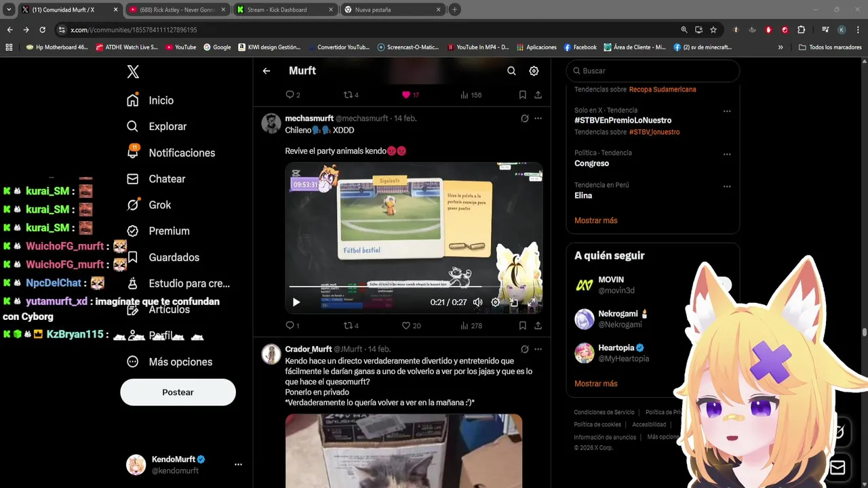The width and height of the screenshot is (868, 488).
Task: Bookmark this page with star icon
Action: point(713,30)
